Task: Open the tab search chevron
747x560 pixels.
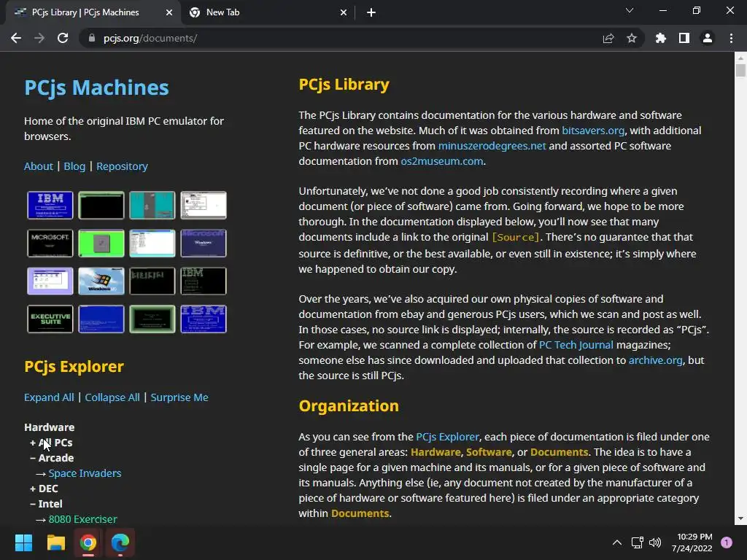Action: pyautogui.click(x=630, y=10)
